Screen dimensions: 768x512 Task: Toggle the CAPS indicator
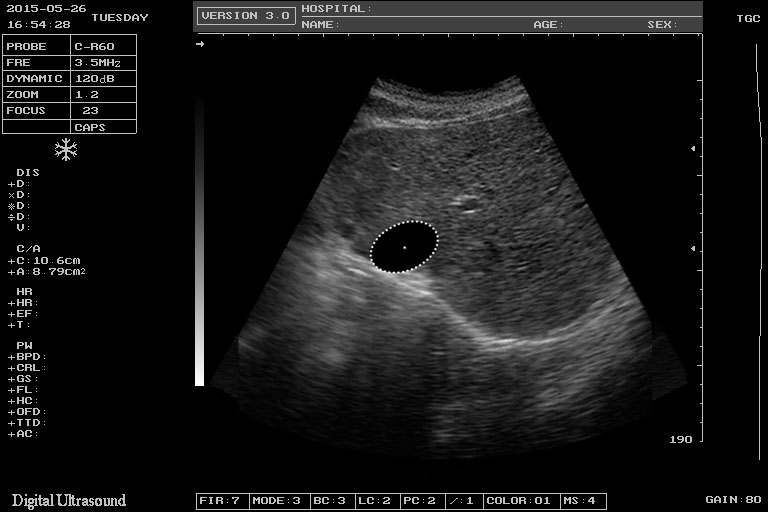coord(90,127)
